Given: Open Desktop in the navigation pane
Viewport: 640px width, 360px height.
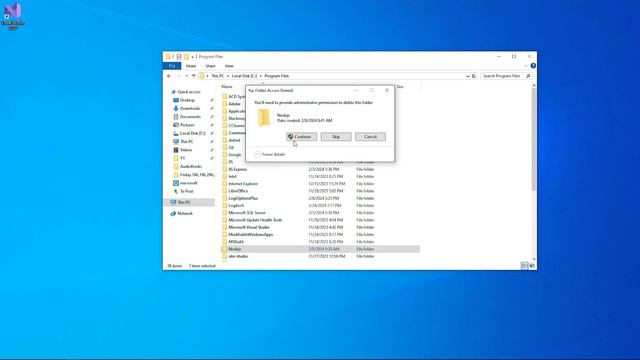Looking at the screenshot, I should [x=187, y=100].
